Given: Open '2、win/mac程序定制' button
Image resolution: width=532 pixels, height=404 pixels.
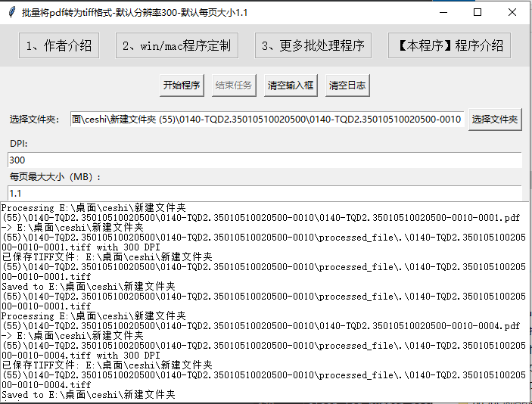Looking at the screenshot, I should click(177, 45).
